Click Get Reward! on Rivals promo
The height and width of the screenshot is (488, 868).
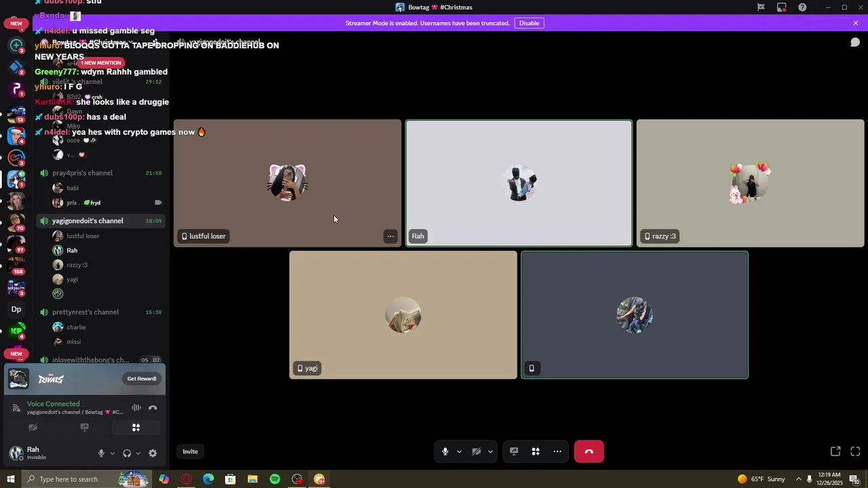142,379
